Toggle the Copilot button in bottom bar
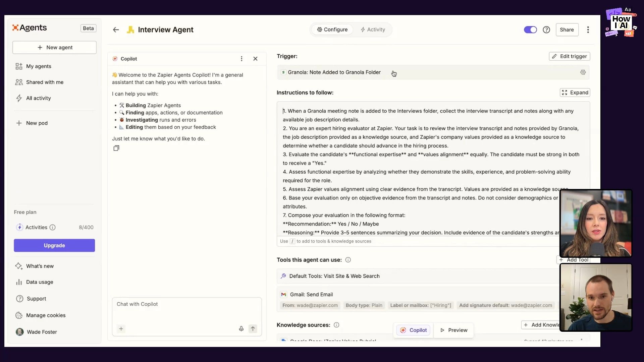 click(414, 330)
